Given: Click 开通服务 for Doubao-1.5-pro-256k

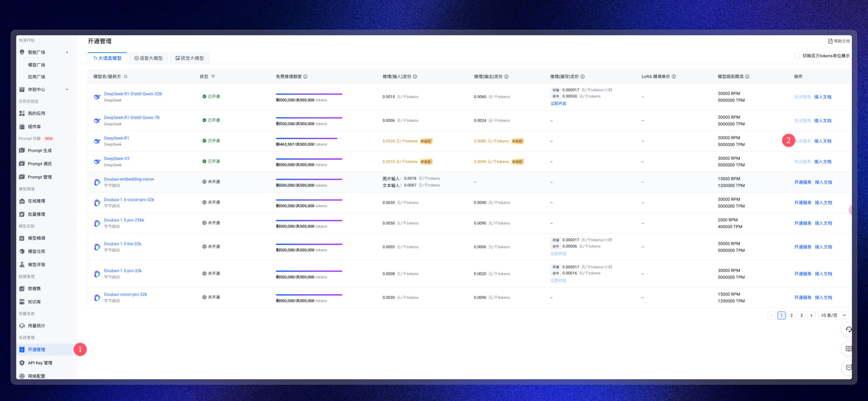Looking at the screenshot, I should pos(803,223).
